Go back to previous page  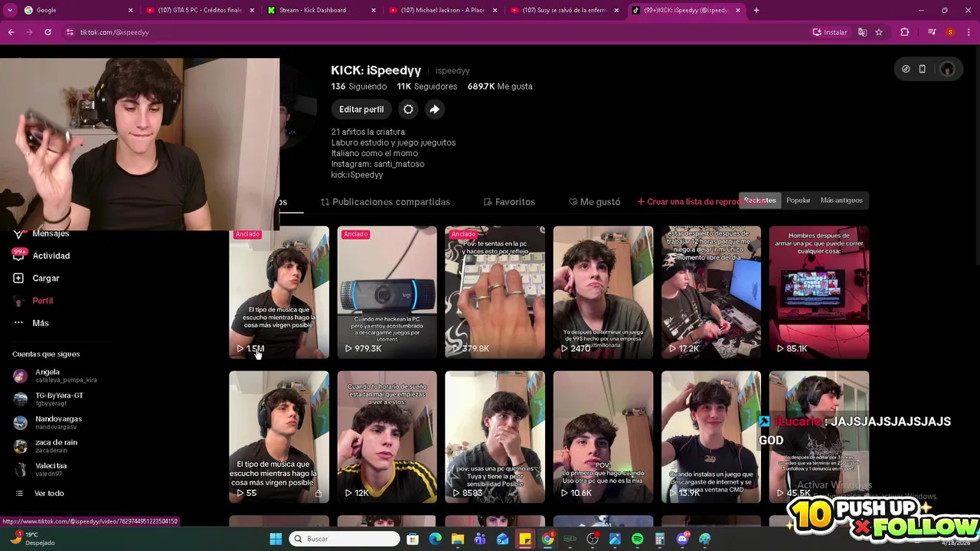point(11,32)
